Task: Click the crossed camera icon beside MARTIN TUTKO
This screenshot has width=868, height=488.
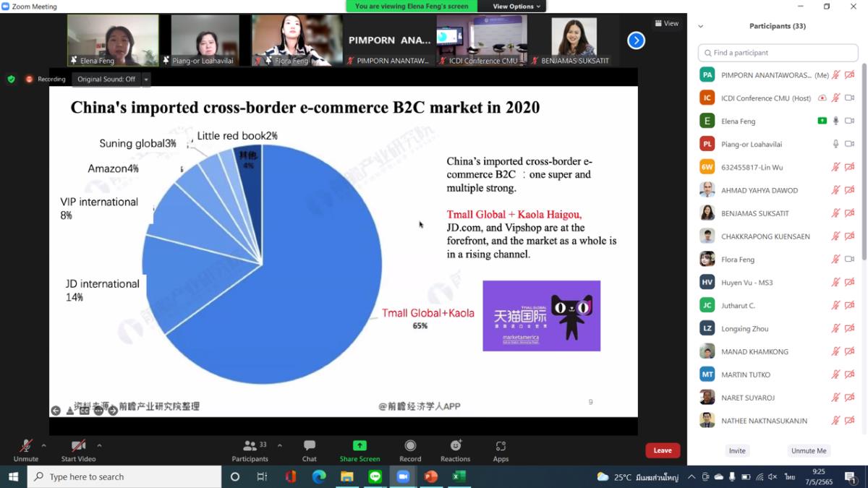Action: [x=850, y=374]
